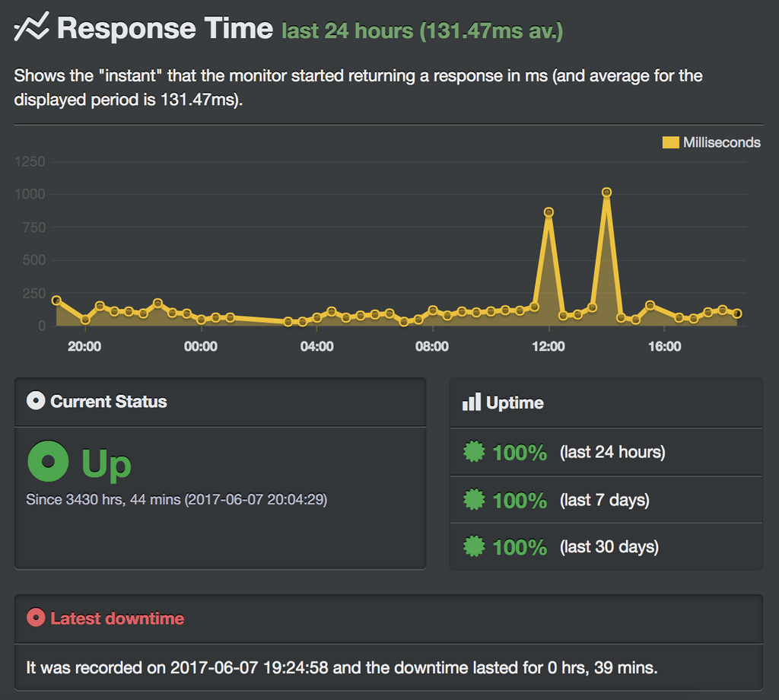Screen dimensions: 779x700
Task: Click the Current Status panel heading
Action: tap(109, 402)
